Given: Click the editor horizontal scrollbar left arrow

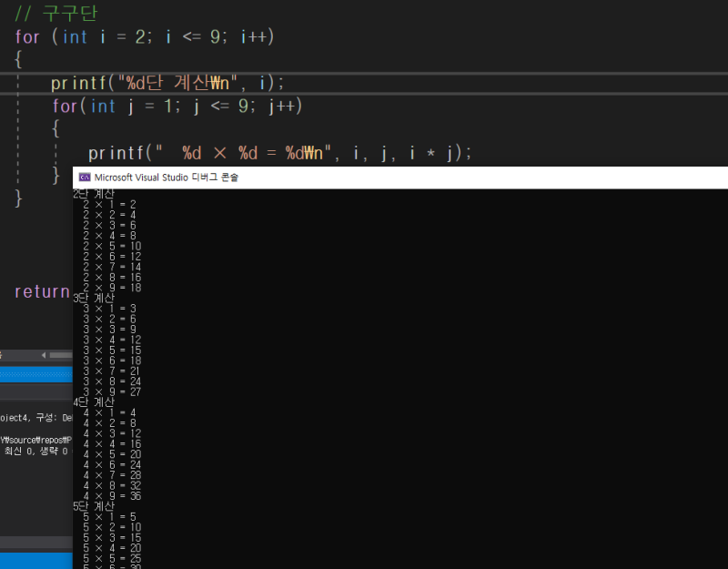Looking at the screenshot, I should click(x=43, y=355).
